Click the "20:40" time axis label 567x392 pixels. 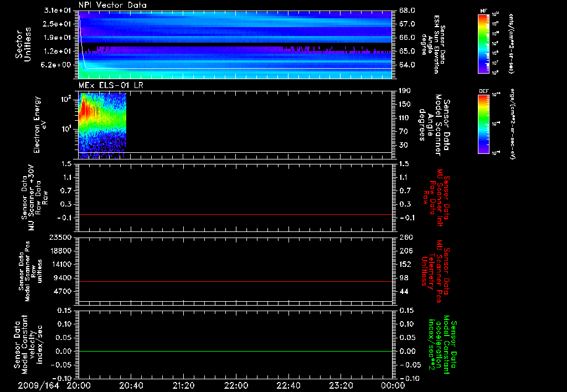pyautogui.click(x=131, y=386)
